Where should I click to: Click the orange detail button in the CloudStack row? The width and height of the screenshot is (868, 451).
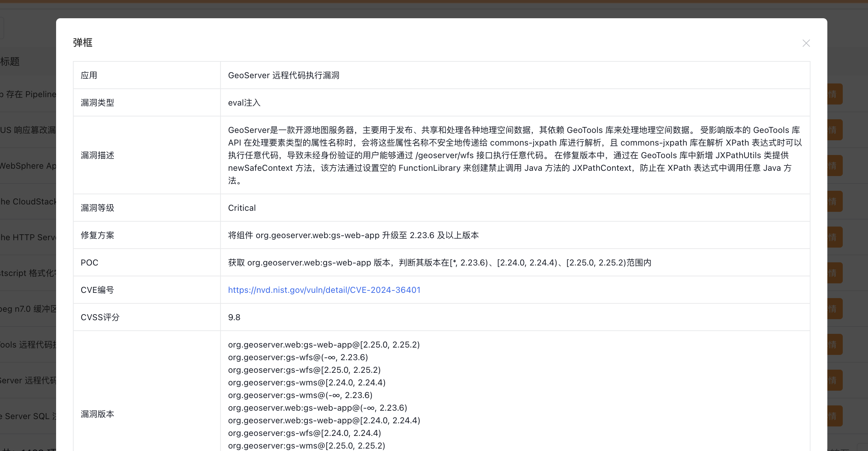click(x=835, y=201)
